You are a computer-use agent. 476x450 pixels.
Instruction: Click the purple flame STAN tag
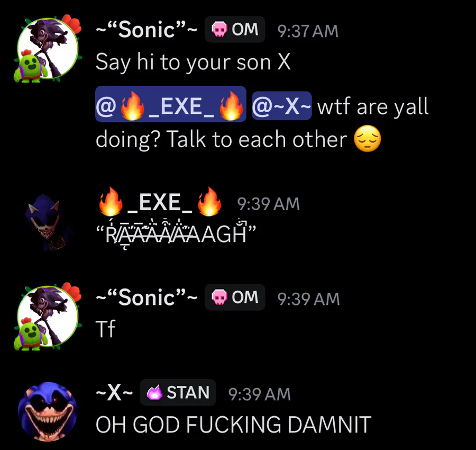[178, 392]
